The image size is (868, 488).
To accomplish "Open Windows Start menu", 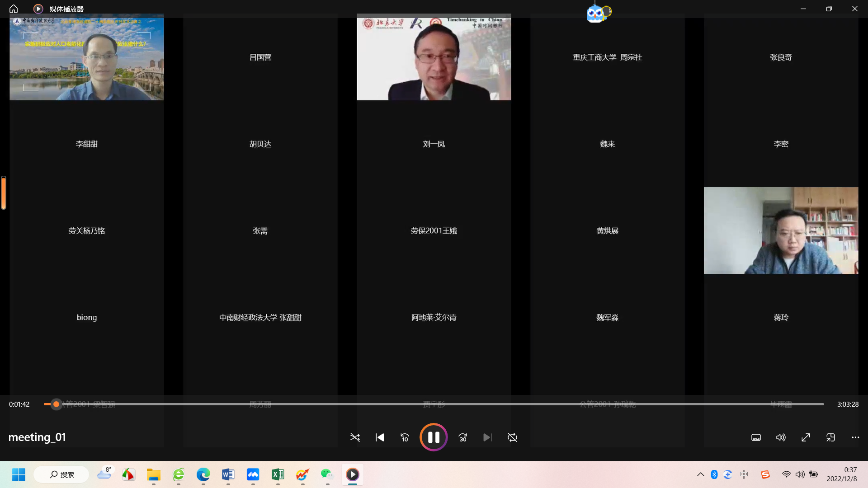I will [x=19, y=474].
